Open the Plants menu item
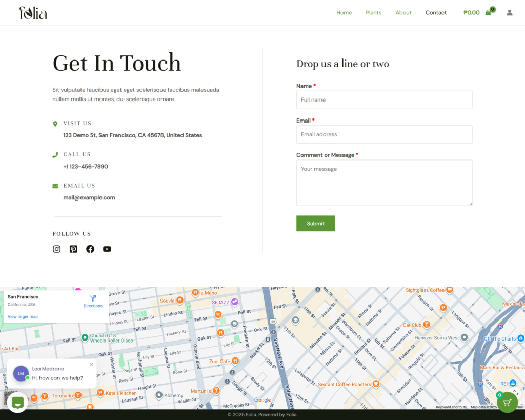 coord(373,13)
